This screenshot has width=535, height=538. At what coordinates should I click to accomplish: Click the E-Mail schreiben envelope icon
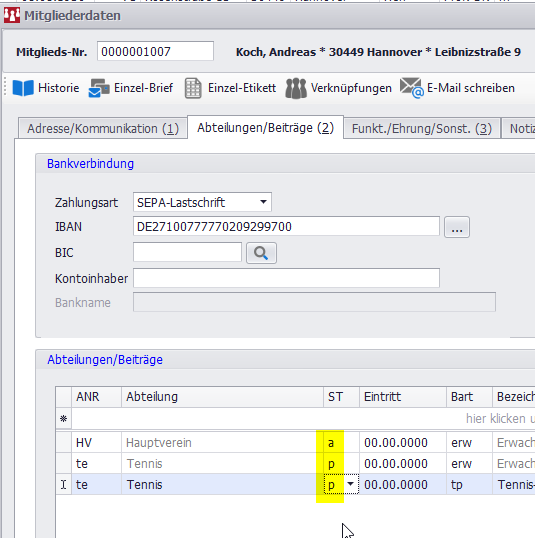pos(411,88)
